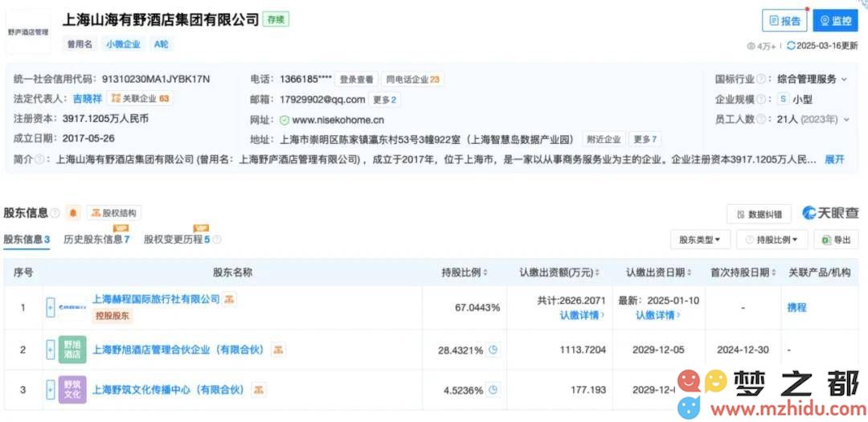Click the 存续 status badge
The image size is (868, 422).
276,19
